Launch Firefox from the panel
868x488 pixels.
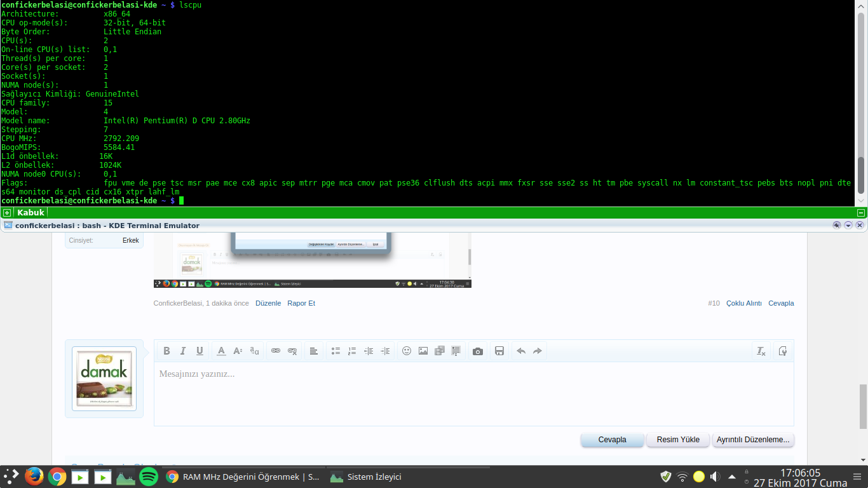coord(34,477)
